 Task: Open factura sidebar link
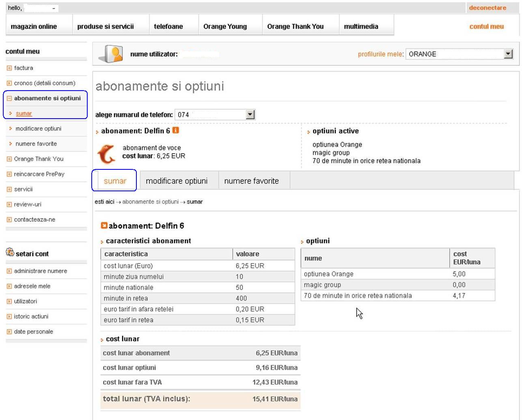24,68
